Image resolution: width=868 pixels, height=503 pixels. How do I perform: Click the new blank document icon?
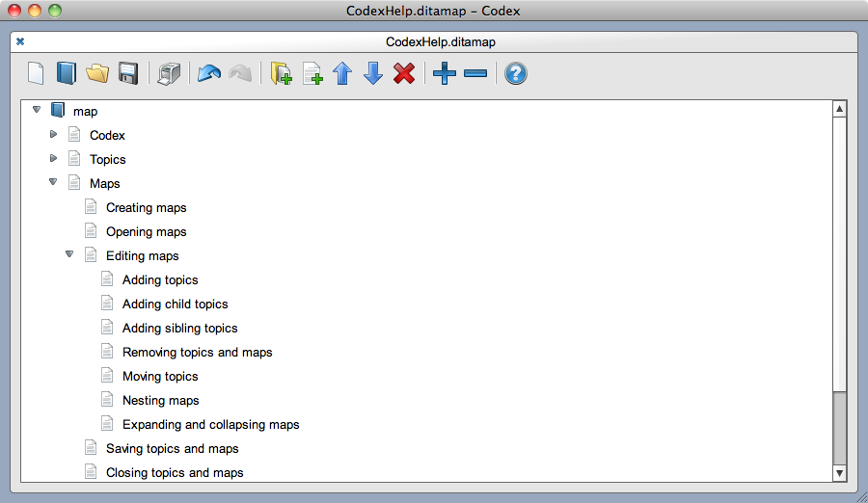(36, 73)
